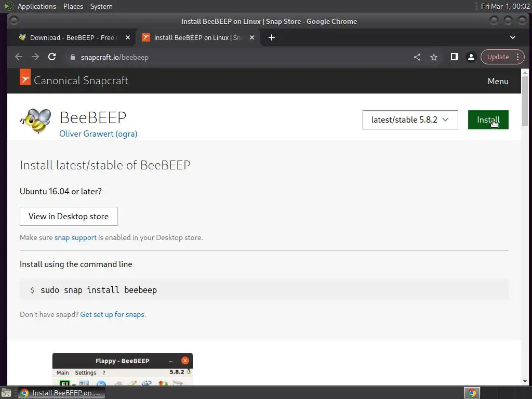Open Chrome three-dot menu
This screenshot has width=532, height=399.
[518, 57]
